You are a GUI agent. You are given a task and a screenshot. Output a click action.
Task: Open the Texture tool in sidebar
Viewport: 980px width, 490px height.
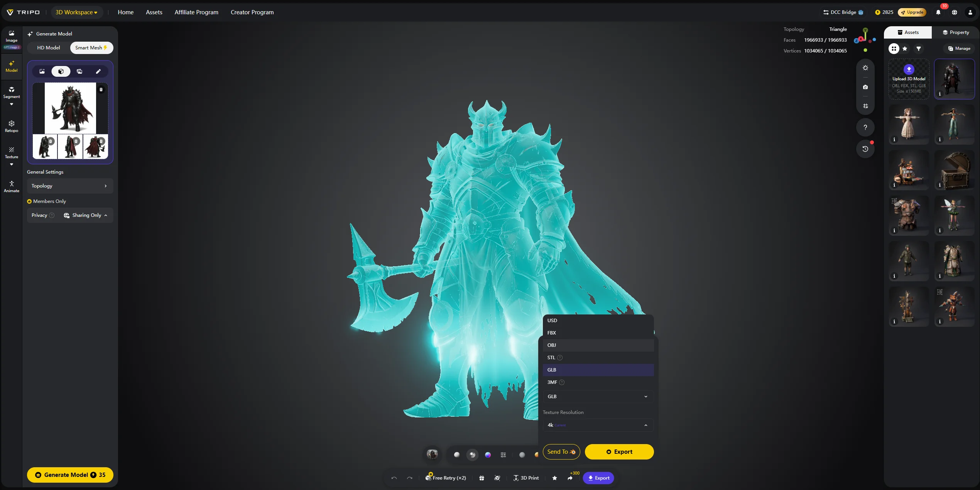(x=12, y=153)
